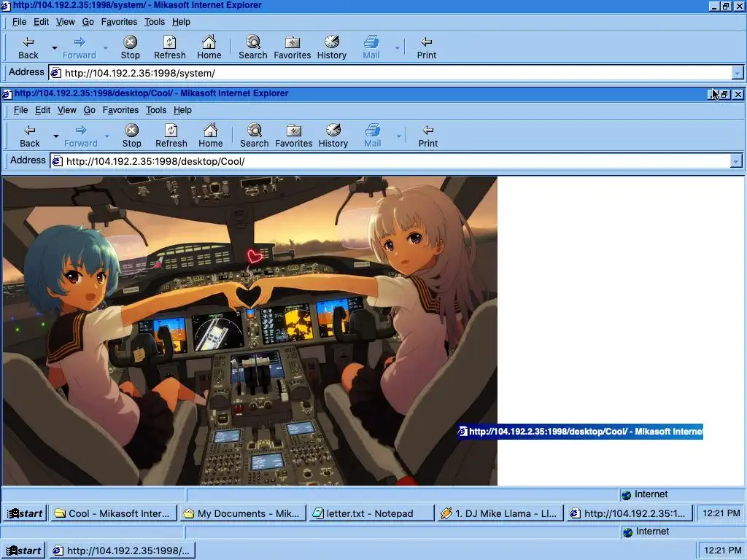Viewport: 747px width, 560px height.
Task: Go Home from the Cool window toolbar
Action: coord(211,136)
